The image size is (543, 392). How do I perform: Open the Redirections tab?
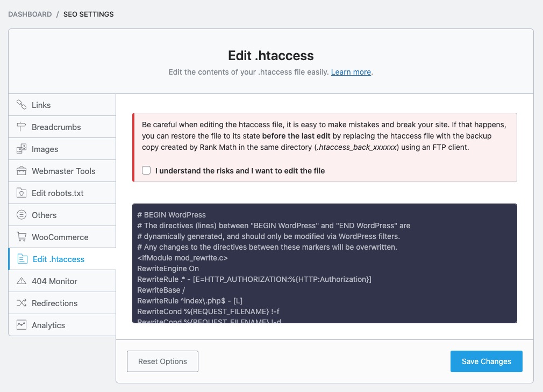click(54, 303)
